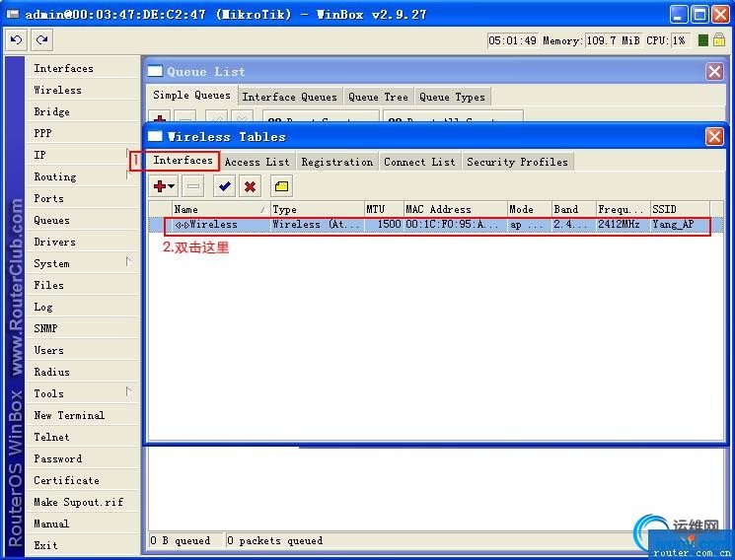Open Log in the sidebar menu

click(x=82, y=307)
